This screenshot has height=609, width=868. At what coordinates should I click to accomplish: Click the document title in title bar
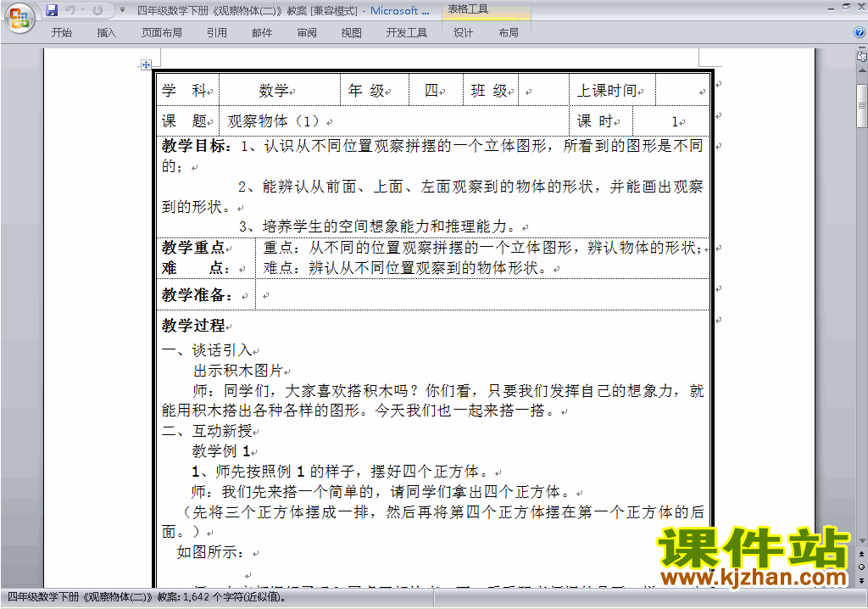(x=283, y=10)
